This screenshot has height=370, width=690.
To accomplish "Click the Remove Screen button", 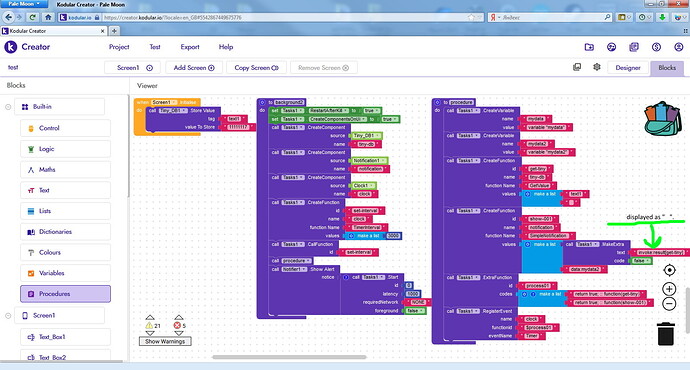I will click(323, 68).
